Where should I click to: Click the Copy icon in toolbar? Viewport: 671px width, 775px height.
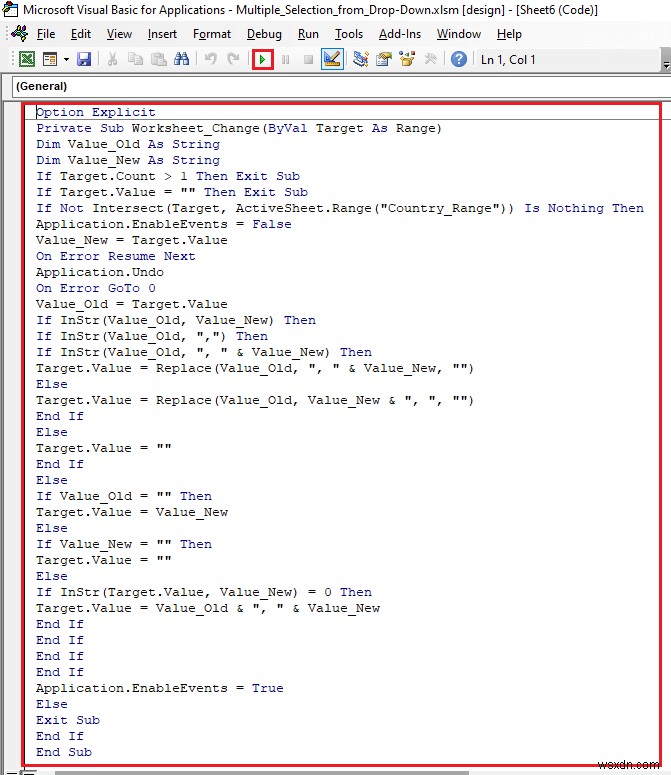[135, 60]
